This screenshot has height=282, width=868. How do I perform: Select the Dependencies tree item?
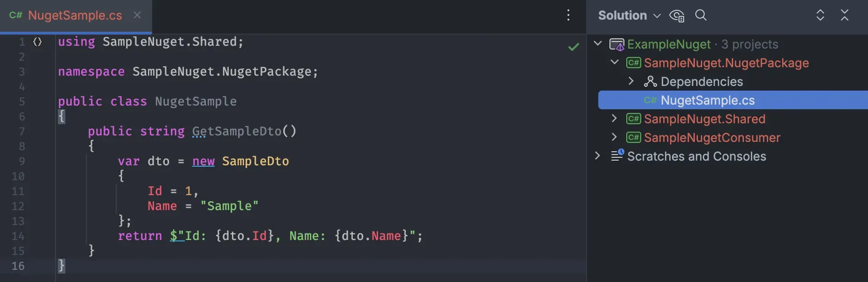pos(702,82)
